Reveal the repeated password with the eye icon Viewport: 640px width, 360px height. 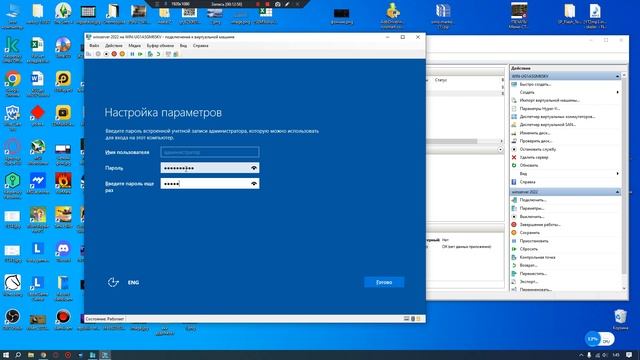coord(254,184)
